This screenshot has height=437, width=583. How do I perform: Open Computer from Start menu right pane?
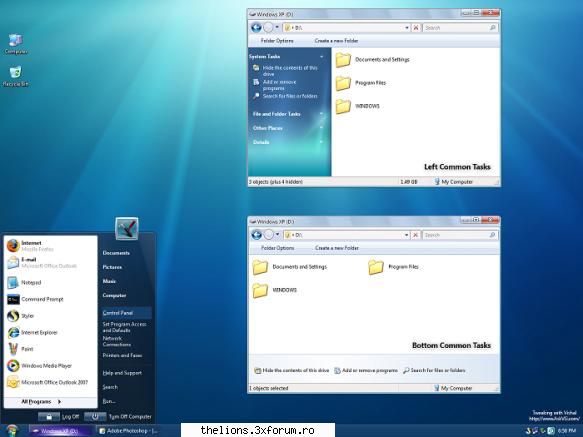[114, 295]
